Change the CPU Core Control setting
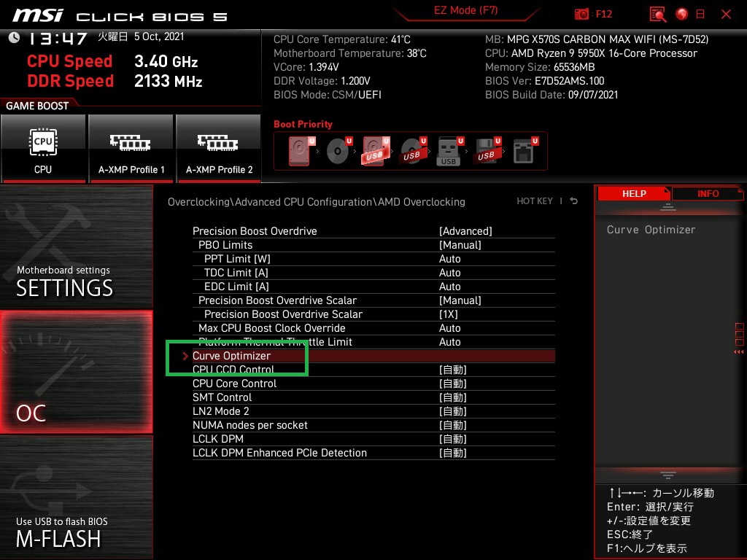 pyautogui.click(x=373, y=384)
